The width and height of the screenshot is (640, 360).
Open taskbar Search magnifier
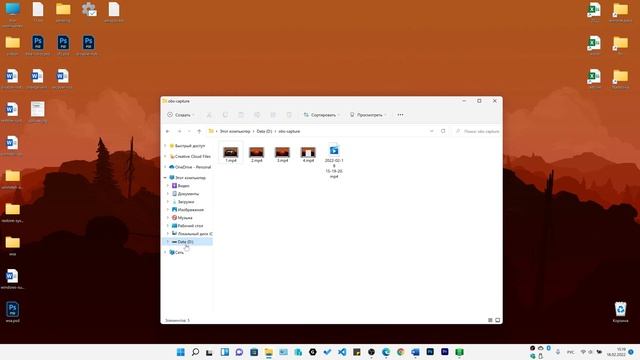tap(195, 352)
